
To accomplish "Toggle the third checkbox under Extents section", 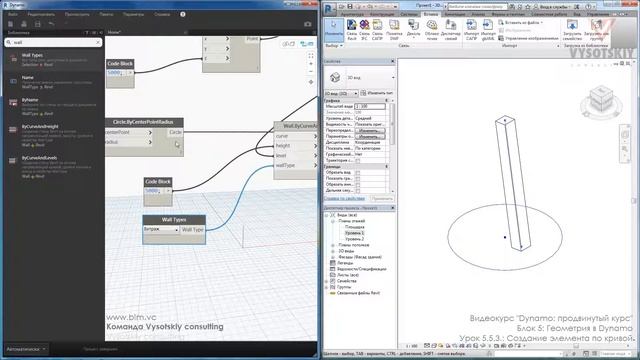I will (x=358, y=185).
